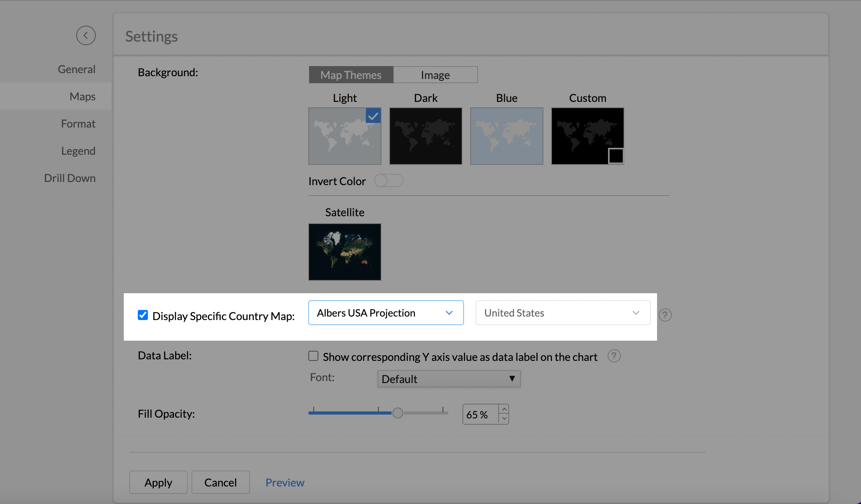Click the back arrow circle icon

click(86, 35)
